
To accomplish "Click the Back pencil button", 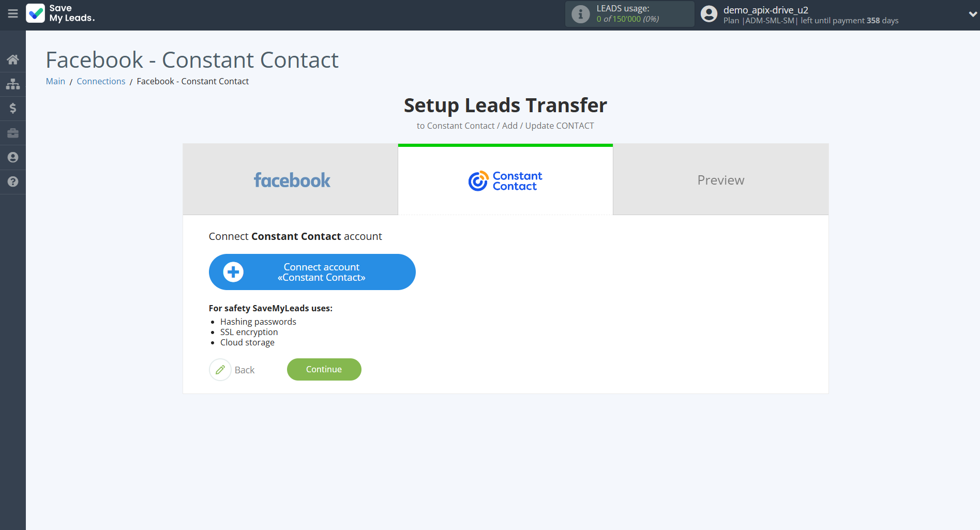I will [232, 370].
